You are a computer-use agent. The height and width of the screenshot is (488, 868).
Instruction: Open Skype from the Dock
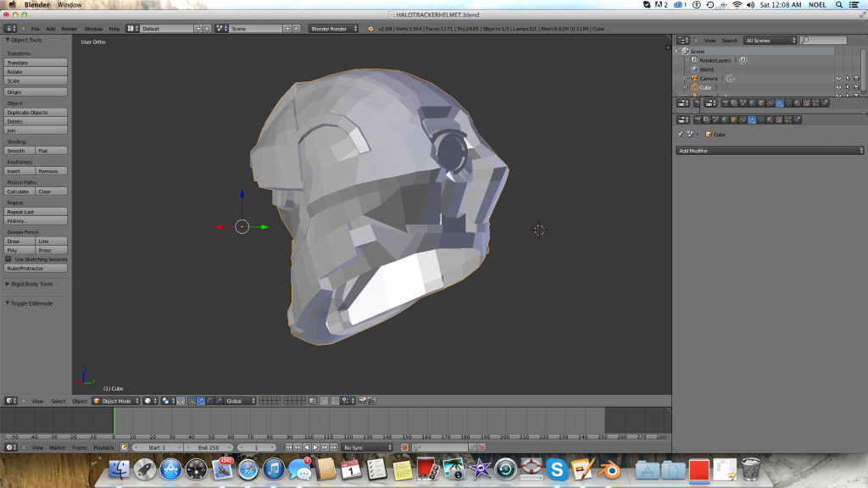point(557,469)
